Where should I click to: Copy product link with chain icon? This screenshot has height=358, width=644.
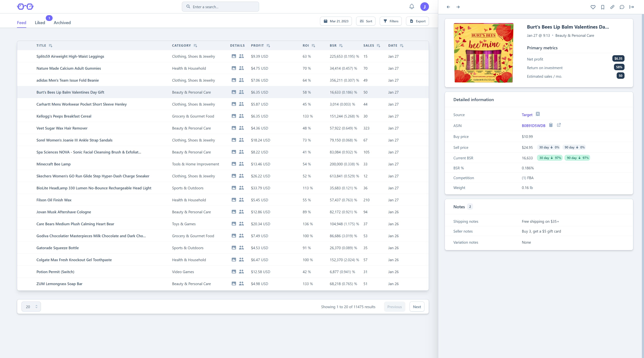point(612,7)
